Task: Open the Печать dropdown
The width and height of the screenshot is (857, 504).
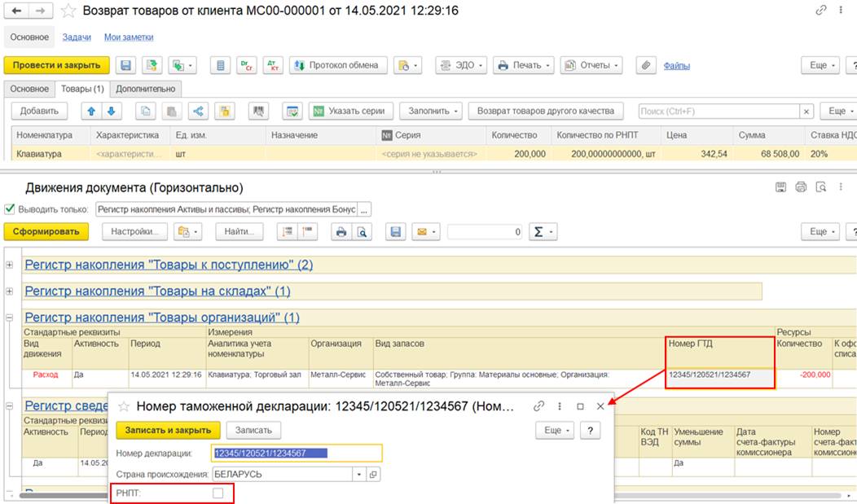Action: click(x=524, y=65)
